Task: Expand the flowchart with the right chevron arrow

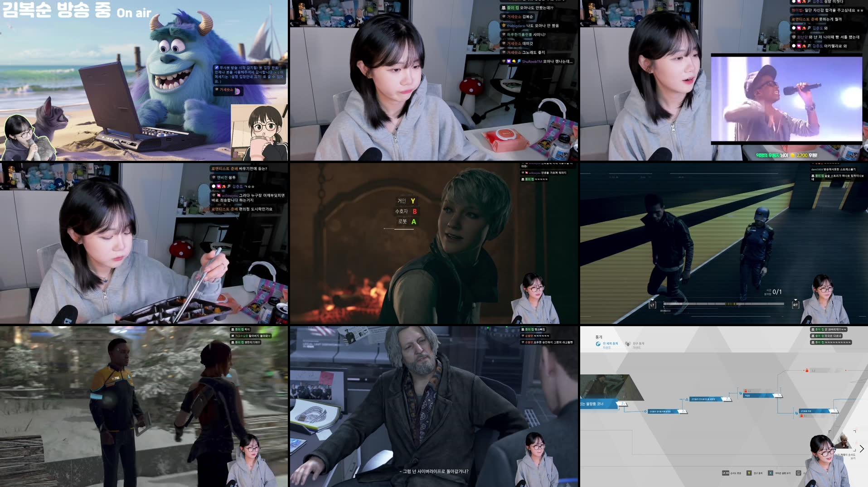Action: point(863,448)
